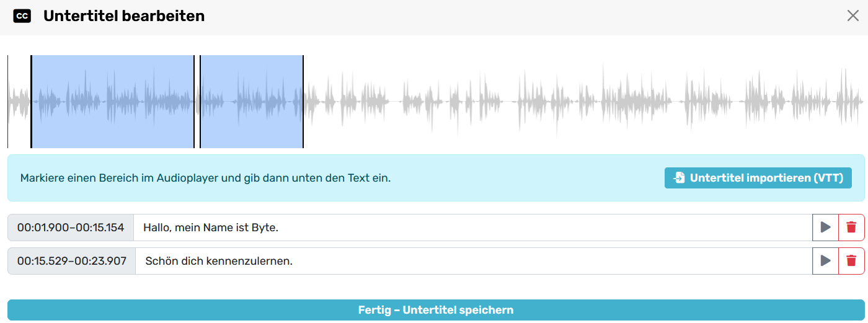This screenshot has height=323, width=868.
Task: Click the right edge of the first region
Action: (x=194, y=102)
